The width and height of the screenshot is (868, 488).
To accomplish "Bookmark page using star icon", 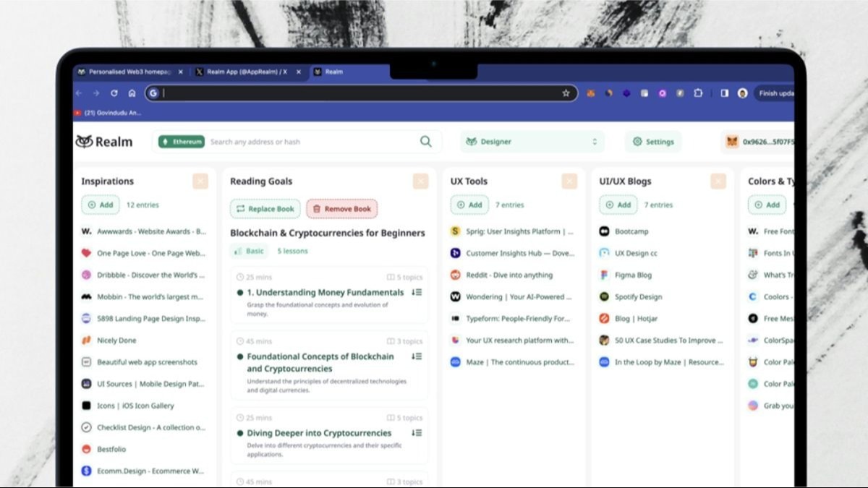I will (566, 93).
